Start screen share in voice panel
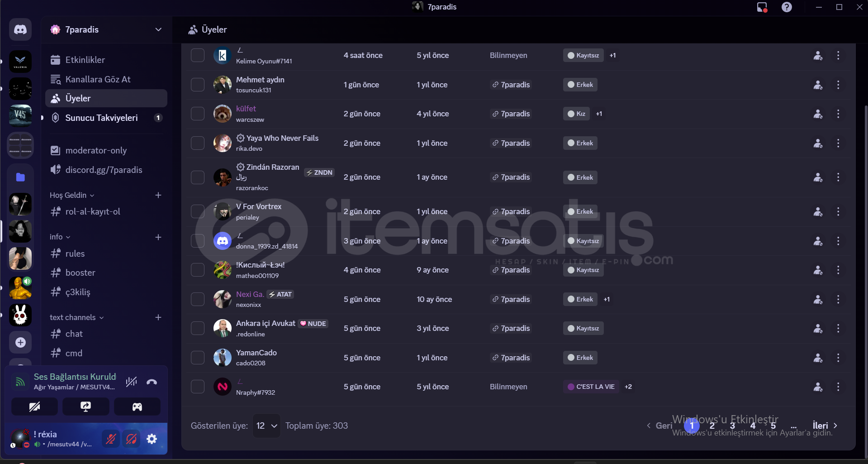Image resolution: width=868 pixels, height=464 pixels. [x=86, y=407]
